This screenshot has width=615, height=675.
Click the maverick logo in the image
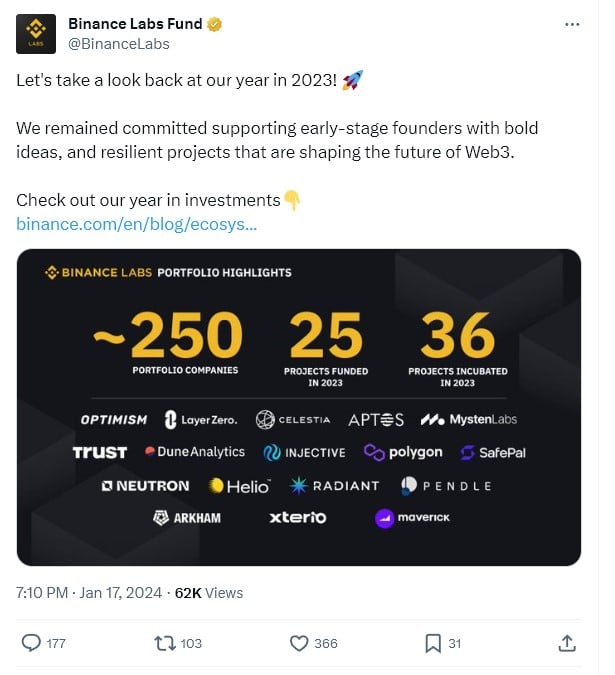click(411, 518)
